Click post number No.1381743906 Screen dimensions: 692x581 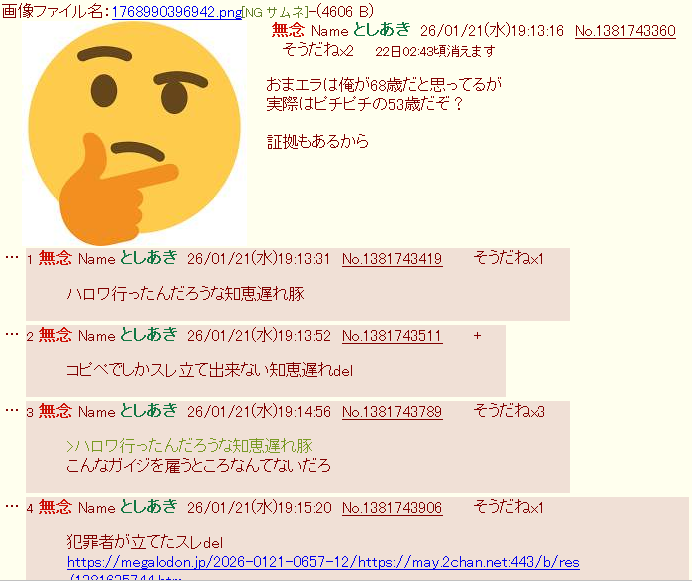(x=392, y=508)
